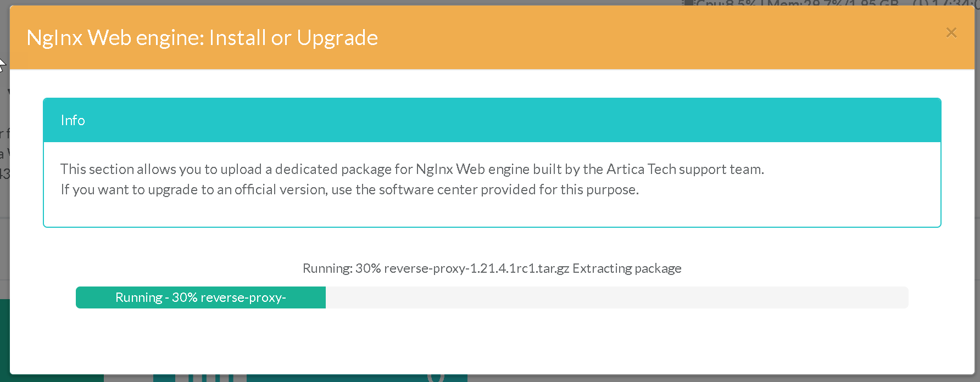This screenshot has height=382, width=980.
Task: Click the unfilled gray progress bar area
Action: (x=615, y=297)
